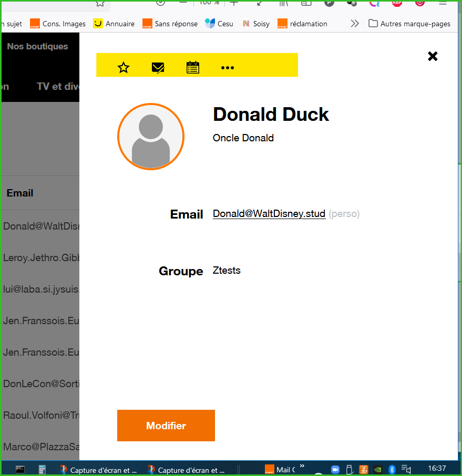Click the 16:37 taskbar clock
This screenshot has height=476, width=462.
(437, 469)
